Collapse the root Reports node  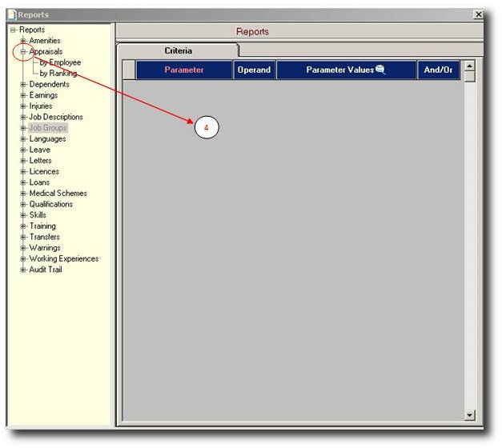tap(13, 30)
